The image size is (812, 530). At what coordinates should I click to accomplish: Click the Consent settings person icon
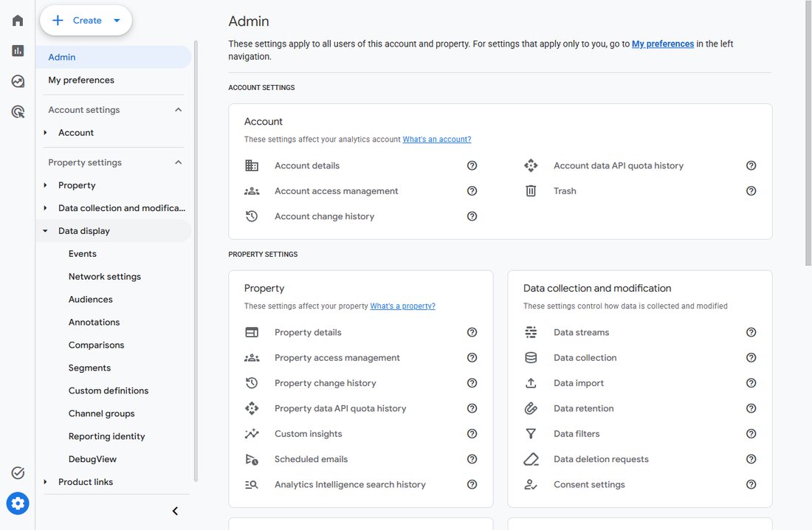[x=531, y=484]
